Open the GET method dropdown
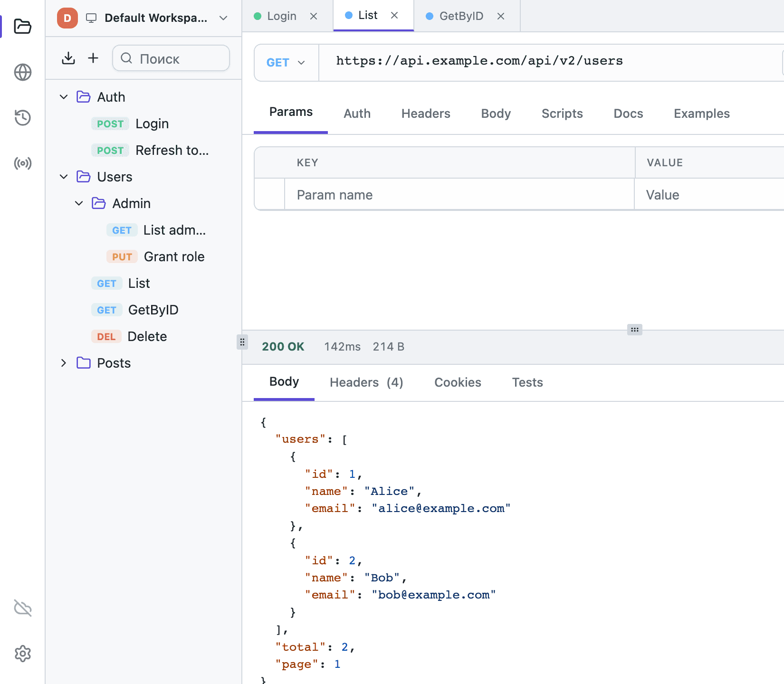The width and height of the screenshot is (784, 684). (x=286, y=63)
